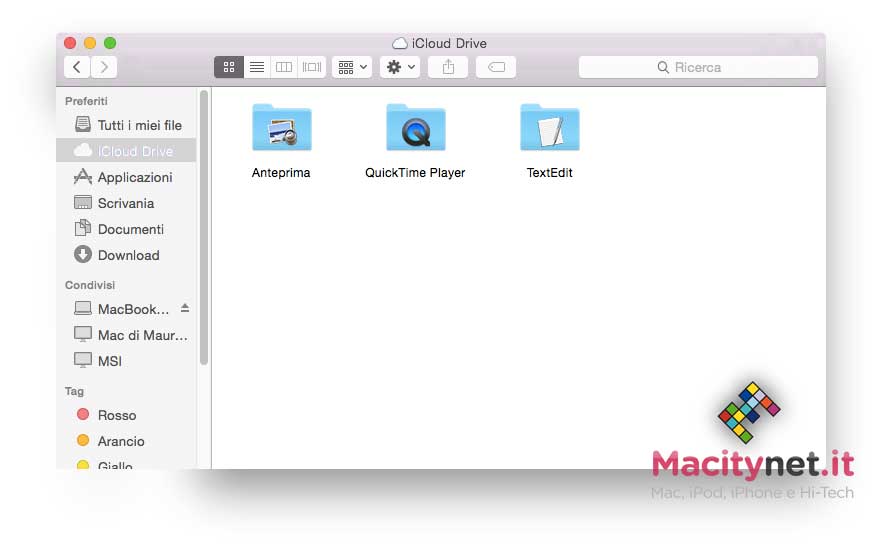Select the TextEdit folder icon
The image size is (882, 549).
coord(550,128)
